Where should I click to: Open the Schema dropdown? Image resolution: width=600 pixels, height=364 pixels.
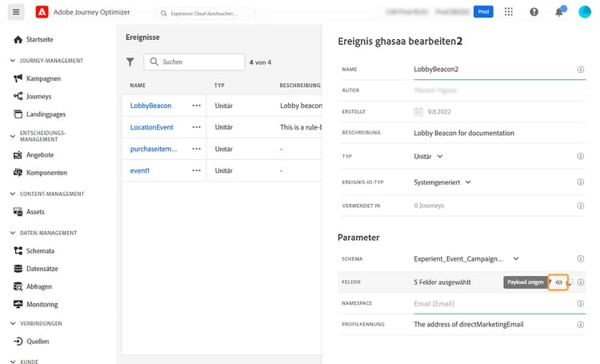516,258
